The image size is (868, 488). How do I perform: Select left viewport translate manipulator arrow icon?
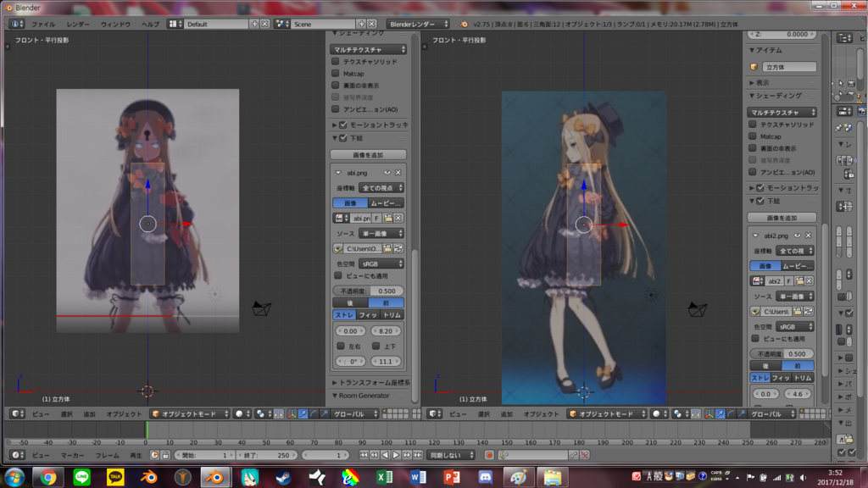(x=303, y=413)
